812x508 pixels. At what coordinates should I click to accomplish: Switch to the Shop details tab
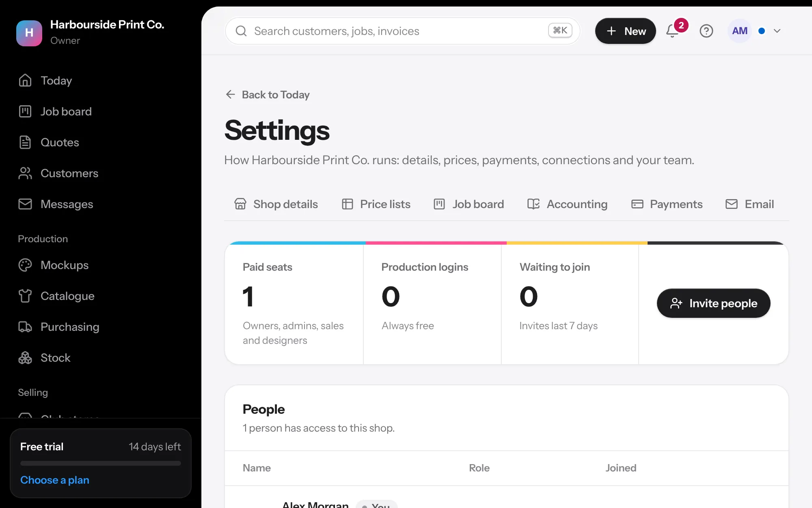tap(276, 204)
